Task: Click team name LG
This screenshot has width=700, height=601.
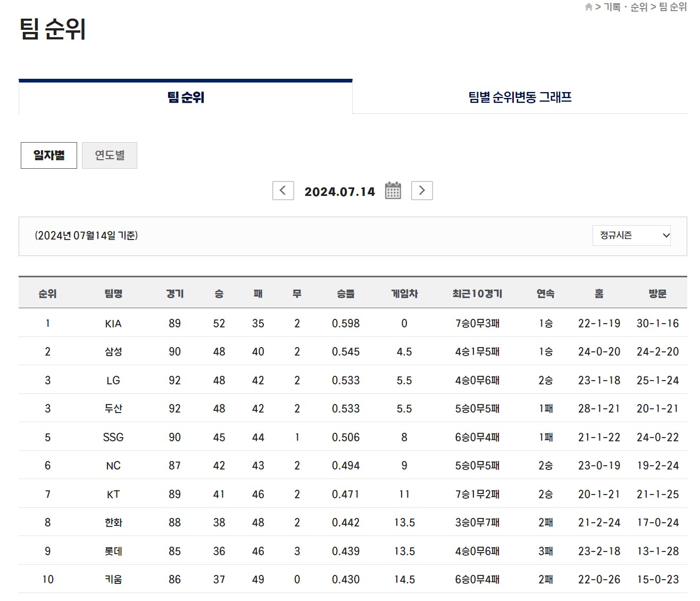Action: click(113, 381)
